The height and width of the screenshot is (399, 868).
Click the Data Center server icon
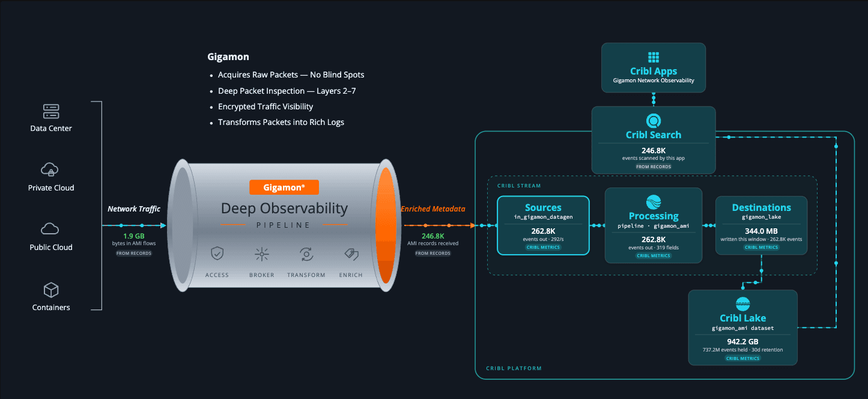tap(51, 111)
